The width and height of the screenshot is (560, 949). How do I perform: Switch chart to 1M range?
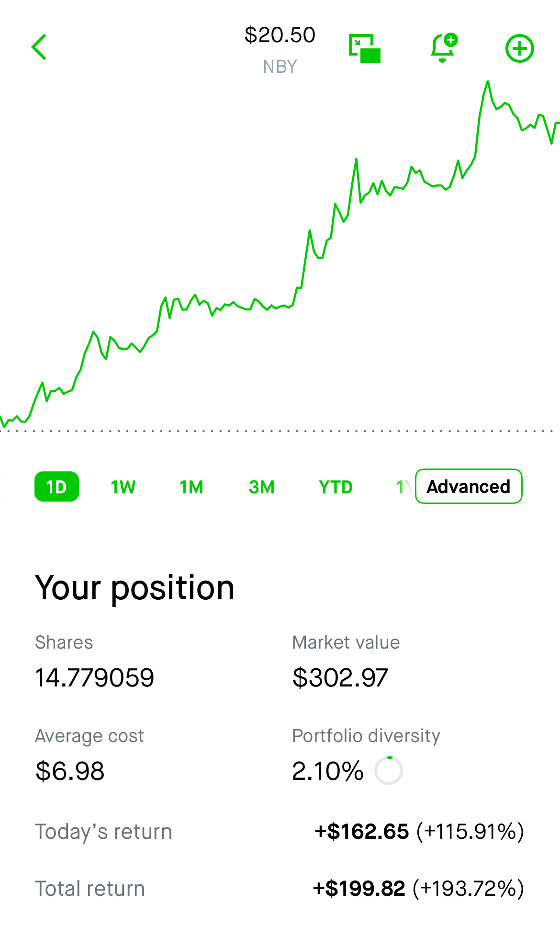pos(191,487)
